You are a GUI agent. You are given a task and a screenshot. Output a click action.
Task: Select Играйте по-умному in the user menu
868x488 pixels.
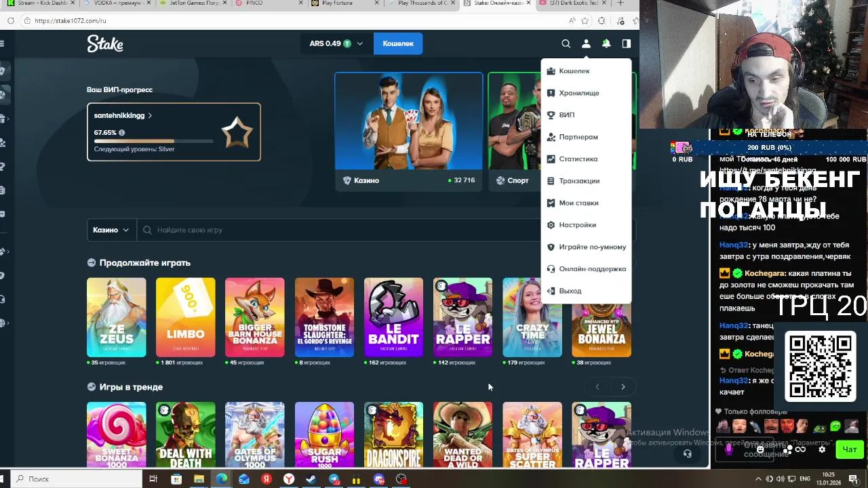586,247
